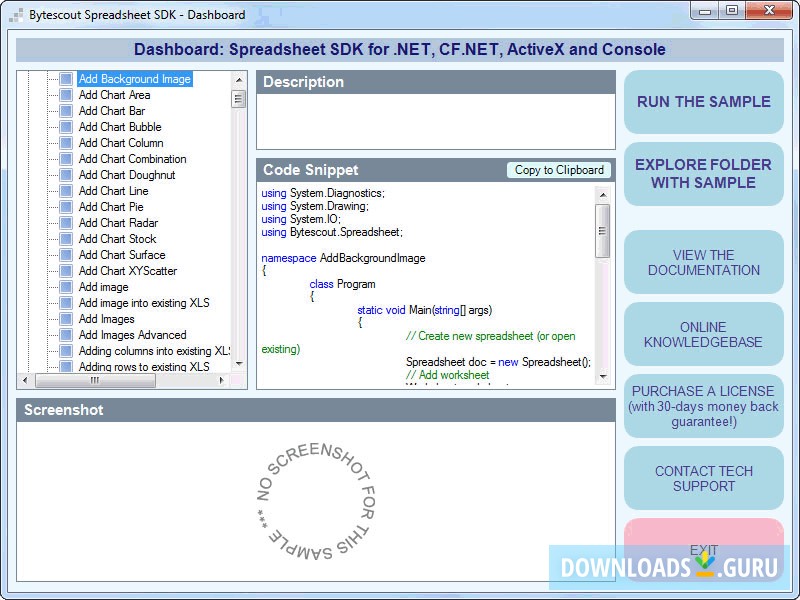Click the icon beside Adding rows to existing XLS
Image resolution: width=800 pixels, height=600 pixels.
coord(65,366)
